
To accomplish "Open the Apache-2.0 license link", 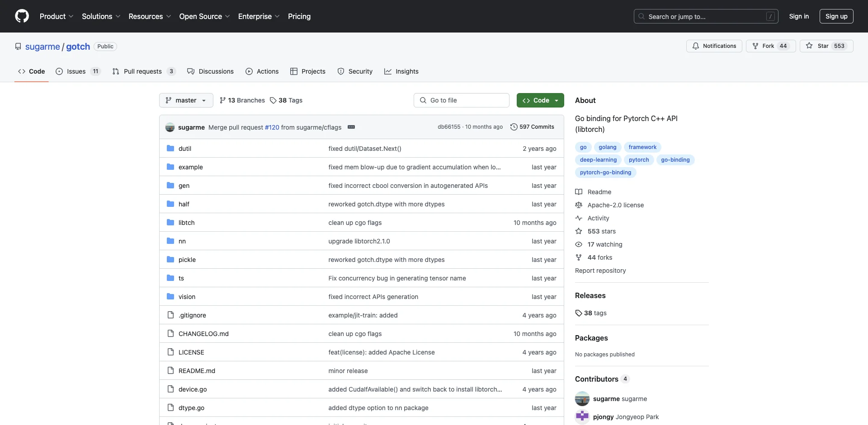I will click(x=610, y=205).
